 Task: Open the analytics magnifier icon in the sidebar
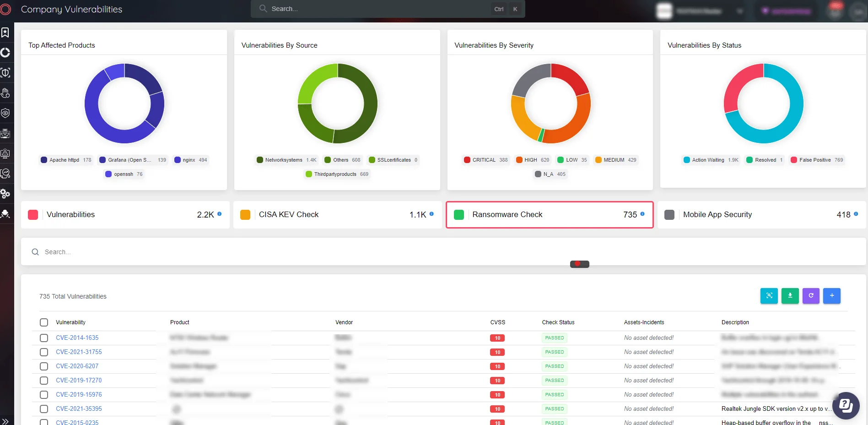click(5, 174)
